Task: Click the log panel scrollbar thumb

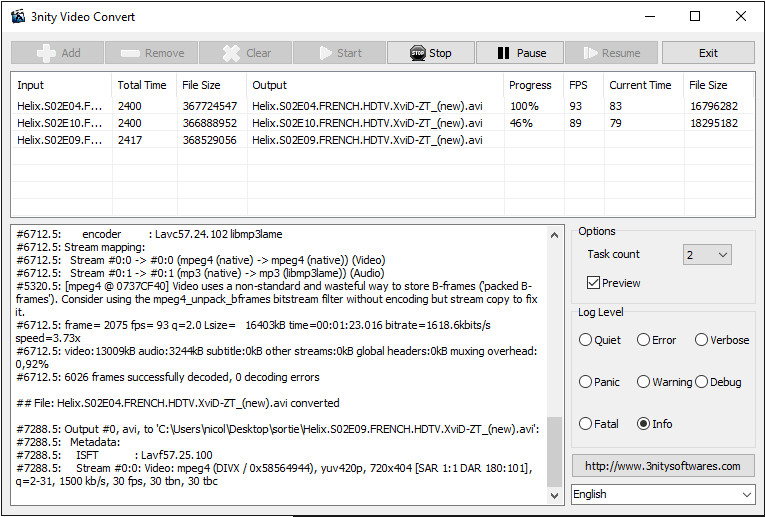Action: pyautogui.click(x=554, y=451)
